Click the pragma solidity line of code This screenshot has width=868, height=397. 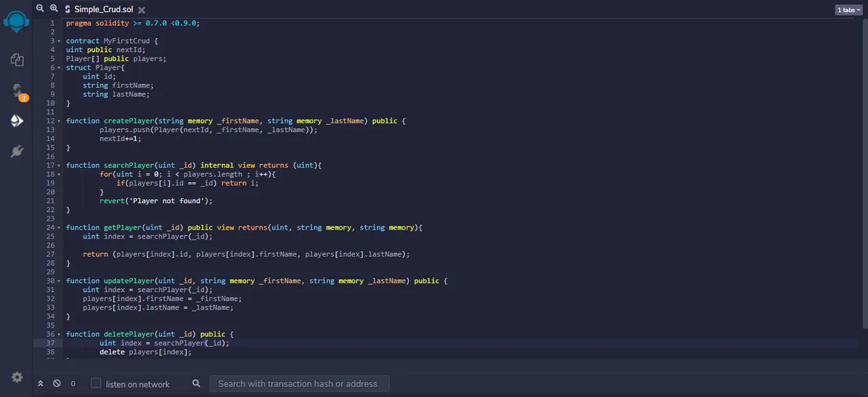(x=133, y=23)
